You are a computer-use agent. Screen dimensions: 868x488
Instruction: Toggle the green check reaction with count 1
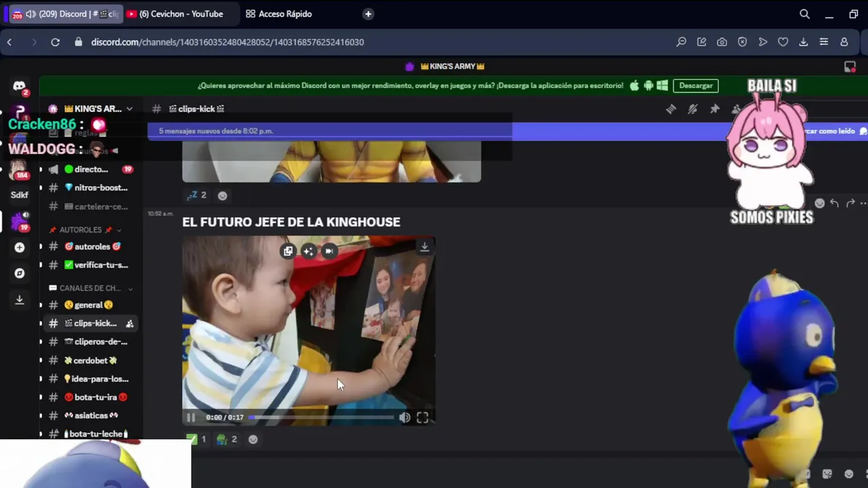pyautogui.click(x=196, y=439)
